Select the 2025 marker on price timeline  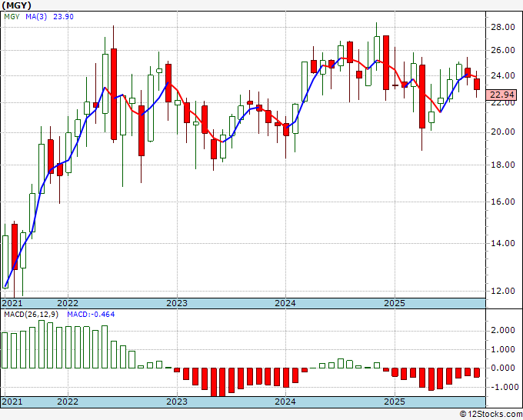(395, 303)
